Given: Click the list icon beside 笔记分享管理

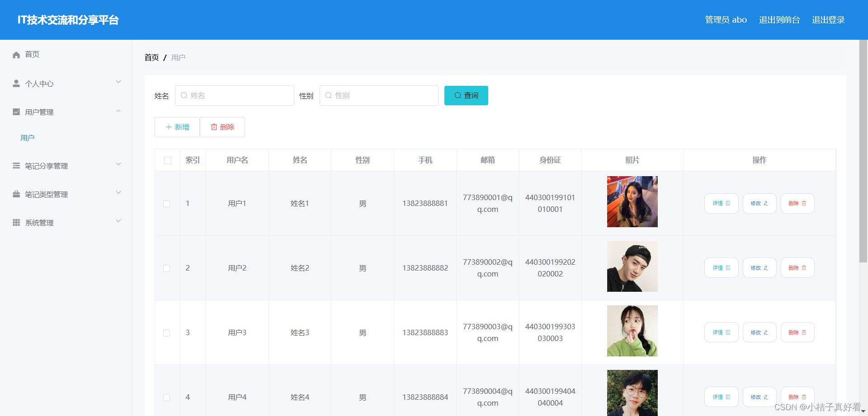Looking at the screenshot, I should pyautogui.click(x=16, y=166).
